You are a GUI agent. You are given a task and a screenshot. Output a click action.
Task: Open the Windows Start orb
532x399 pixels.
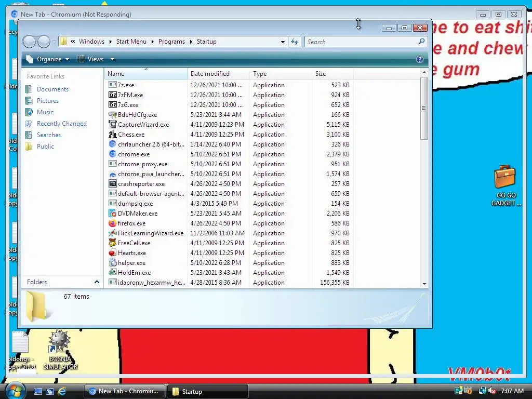pos(15,391)
